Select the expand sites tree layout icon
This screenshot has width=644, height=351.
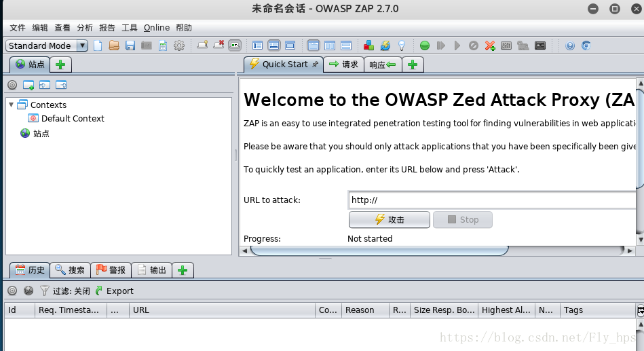257,45
